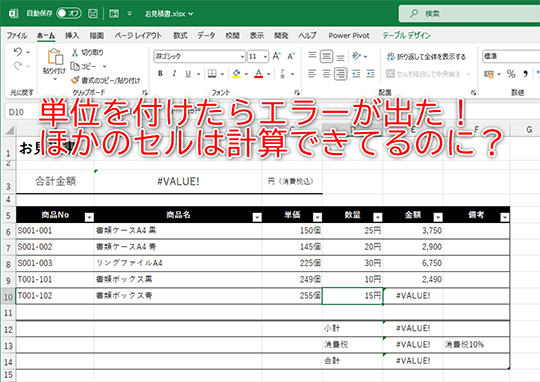Select the cell with 15円
Viewport: 540px width, 382px height.
coord(352,296)
